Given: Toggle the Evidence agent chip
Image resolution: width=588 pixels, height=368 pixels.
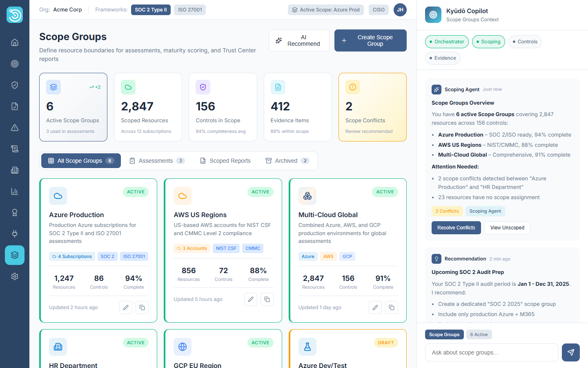Looking at the screenshot, I should (x=443, y=58).
